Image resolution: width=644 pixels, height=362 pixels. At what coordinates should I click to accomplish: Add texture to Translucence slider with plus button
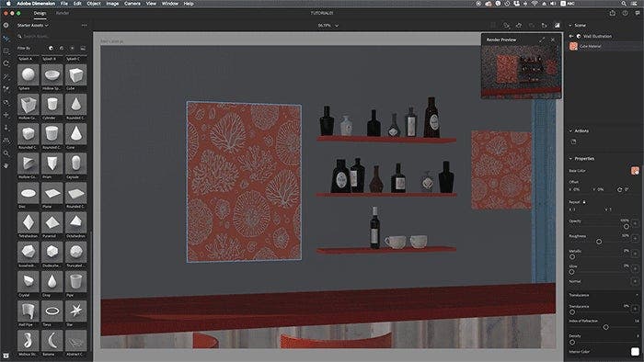(635, 309)
